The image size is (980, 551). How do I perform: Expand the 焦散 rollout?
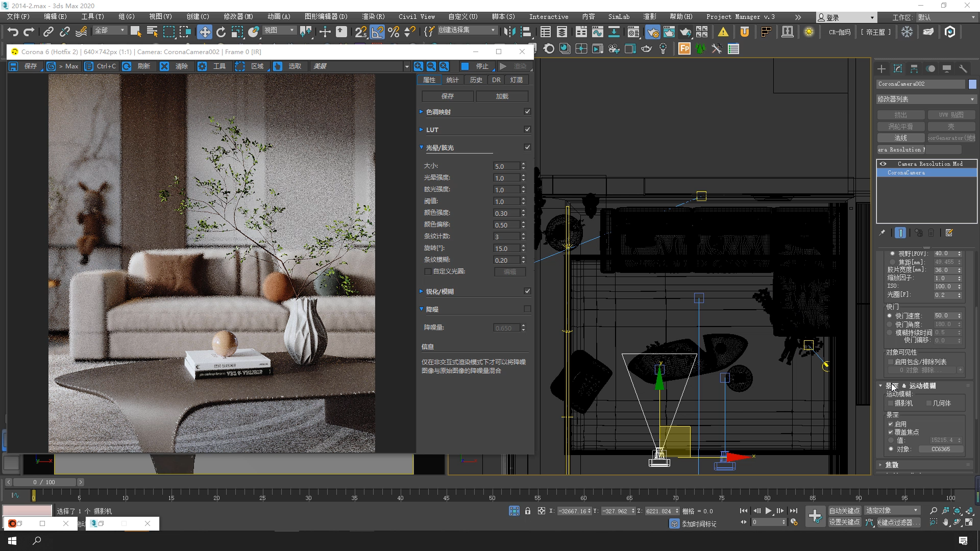892,465
